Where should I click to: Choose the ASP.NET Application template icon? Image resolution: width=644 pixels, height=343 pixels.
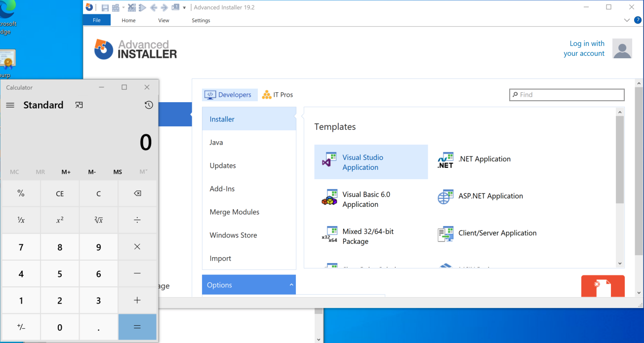[x=445, y=197]
